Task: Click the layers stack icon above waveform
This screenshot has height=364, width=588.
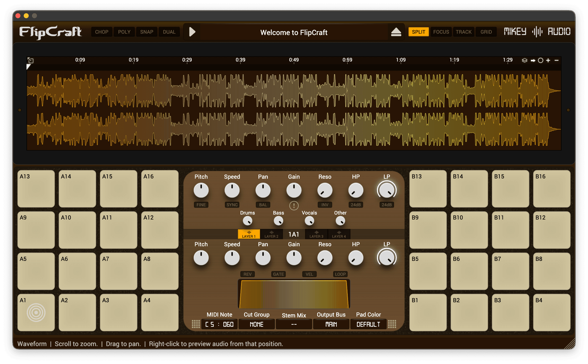Action: coord(525,60)
